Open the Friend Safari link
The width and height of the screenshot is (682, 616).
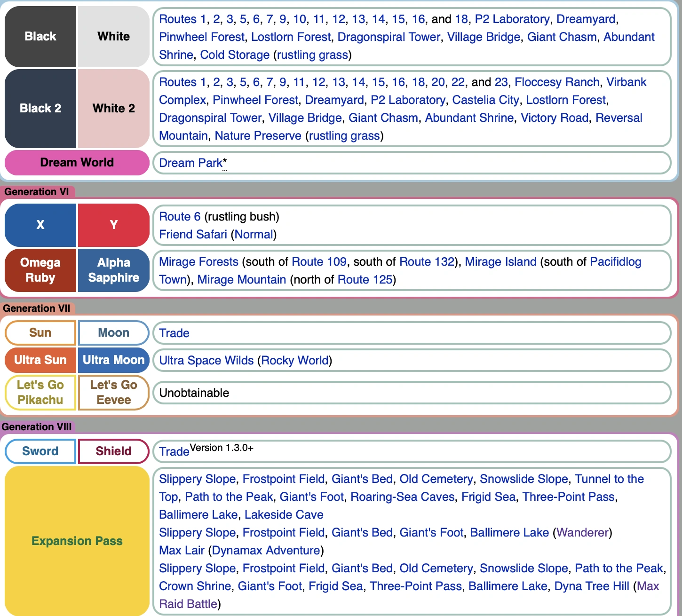click(x=193, y=235)
